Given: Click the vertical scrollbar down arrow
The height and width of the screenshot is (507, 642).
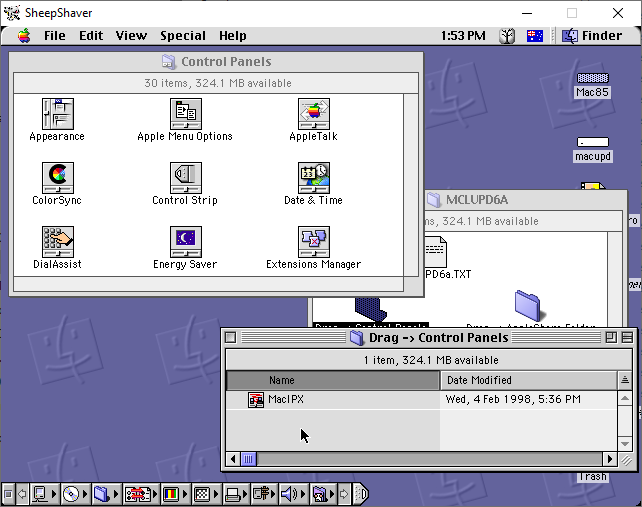Looking at the screenshot, I should click(625, 444).
